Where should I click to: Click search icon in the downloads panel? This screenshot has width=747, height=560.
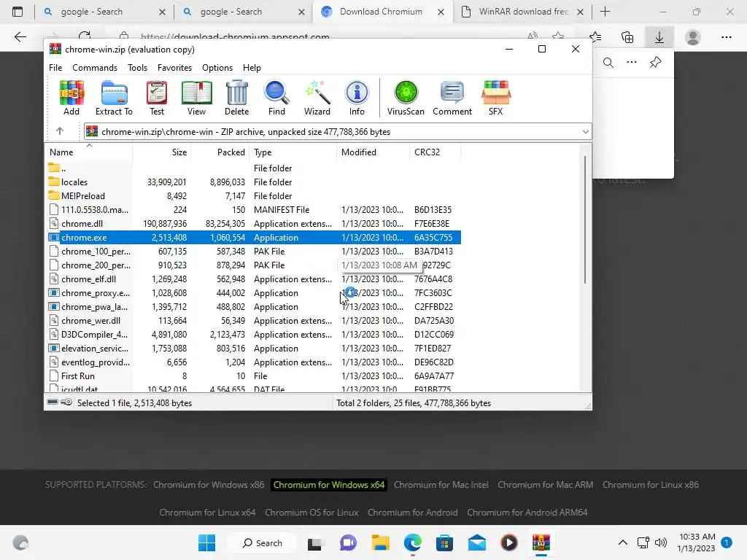click(x=608, y=63)
